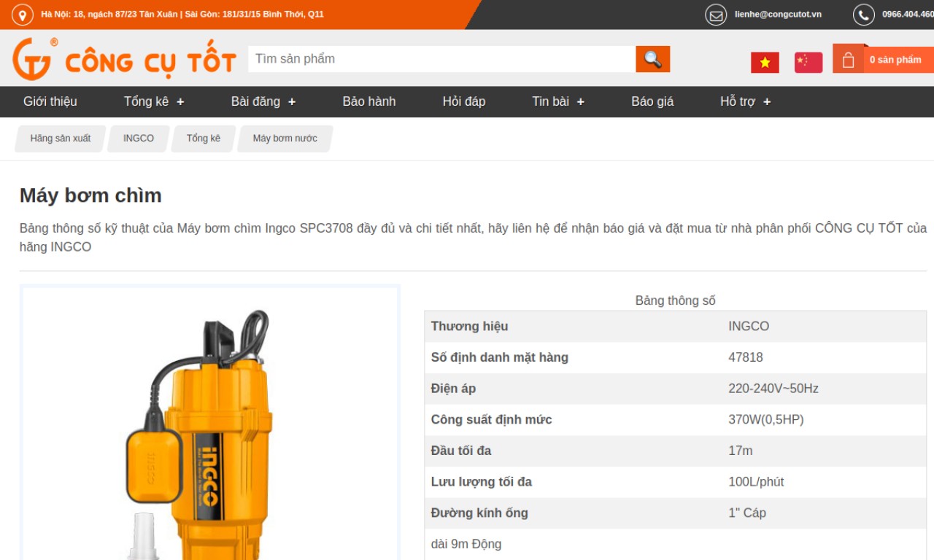Open the Giới thiệu menu item
934x560 pixels.
pyautogui.click(x=50, y=101)
